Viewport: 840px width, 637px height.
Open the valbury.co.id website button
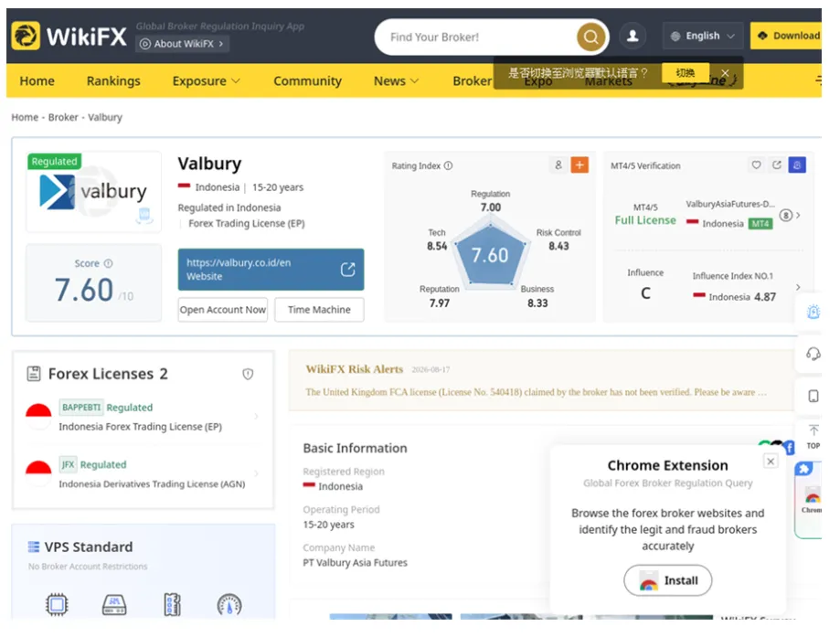(271, 270)
